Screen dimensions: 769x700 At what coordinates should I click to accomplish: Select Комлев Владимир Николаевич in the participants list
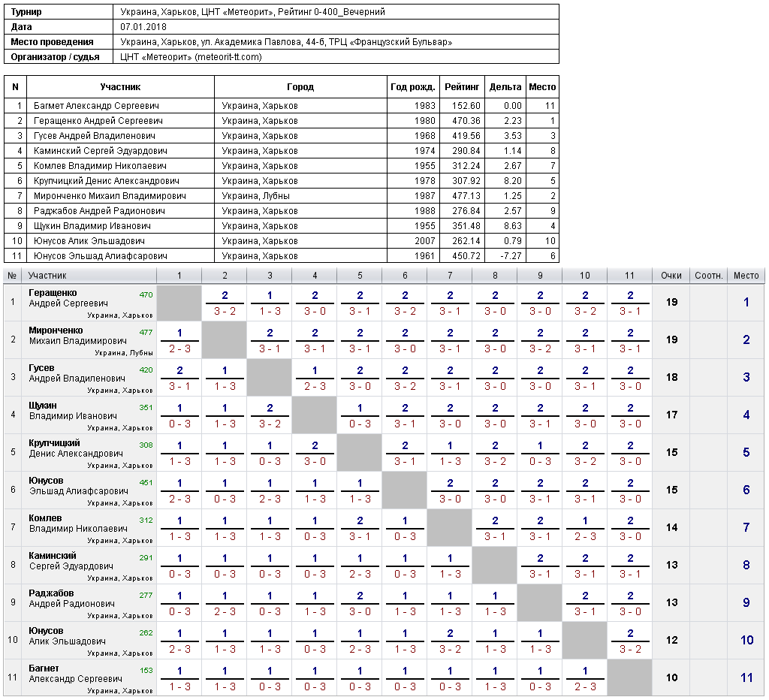pos(100,166)
